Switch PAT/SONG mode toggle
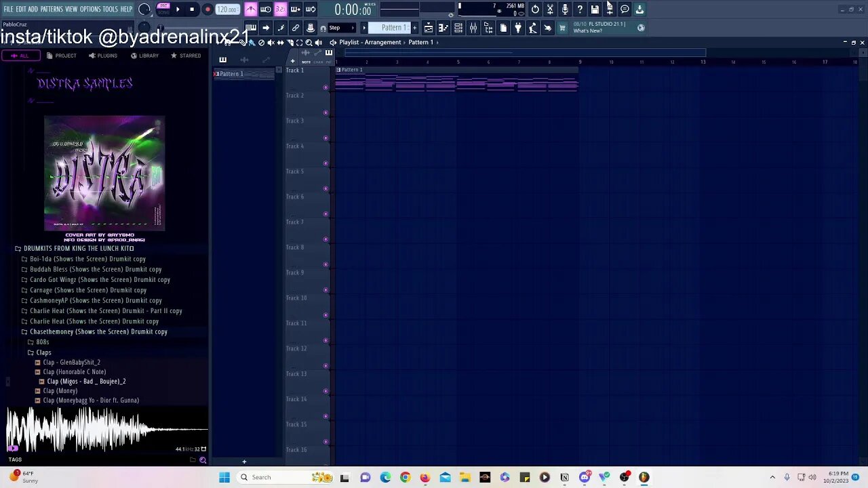868x488 pixels. tap(163, 9)
